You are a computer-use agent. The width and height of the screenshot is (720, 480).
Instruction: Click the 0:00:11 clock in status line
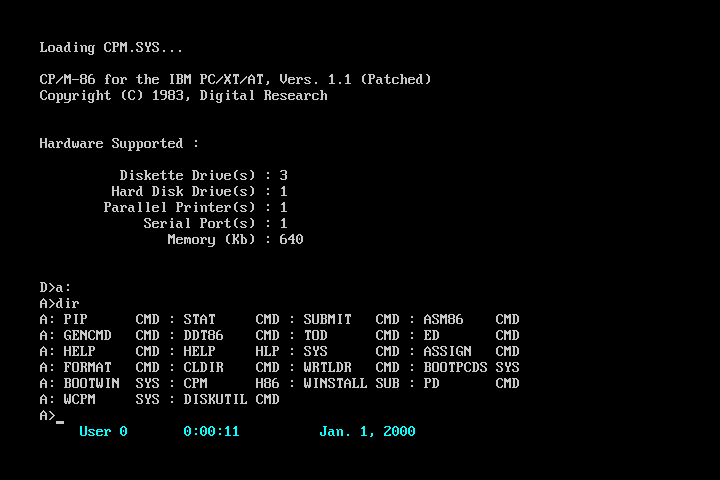point(211,432)
